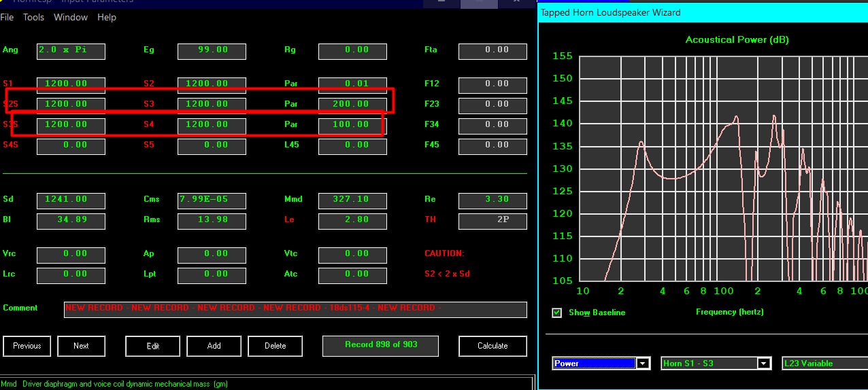Click the Edit button
The height and width of the screenshot is (390, 868).
pyautogui.click(x=153, y=346)
